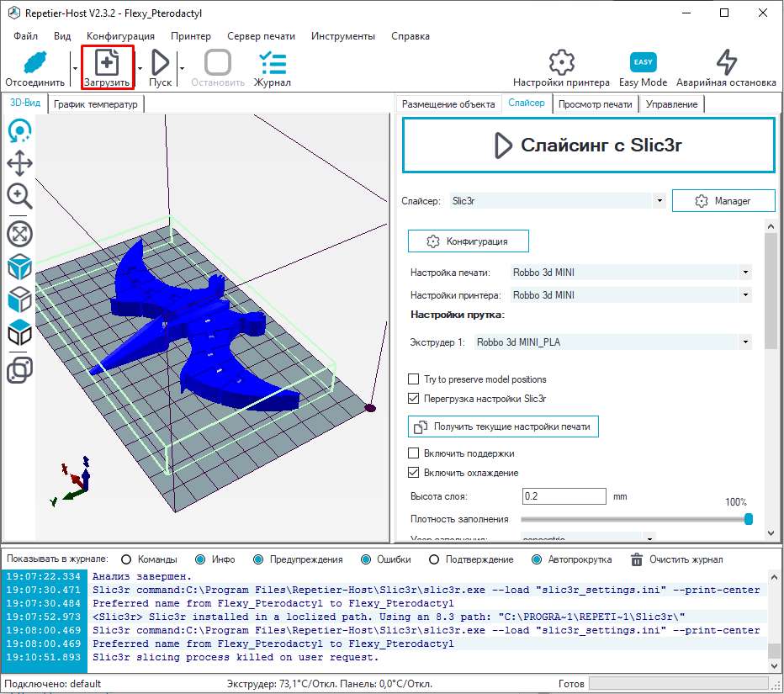Click the 'Подключено: default' status text
Screen dimensions: 784x694
(x=52, y=684)
